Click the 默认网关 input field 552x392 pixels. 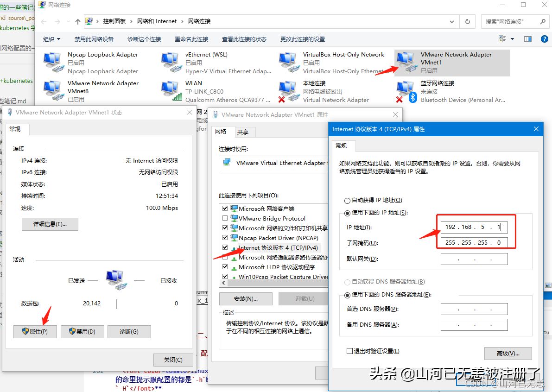click(474, 259)
